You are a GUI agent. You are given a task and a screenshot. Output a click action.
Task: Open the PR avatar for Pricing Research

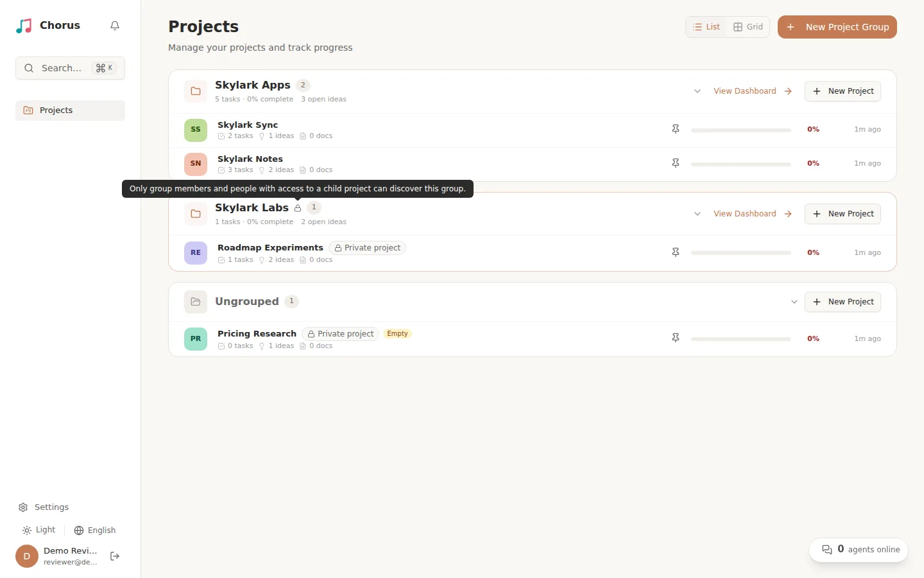(x=196, y=339)
